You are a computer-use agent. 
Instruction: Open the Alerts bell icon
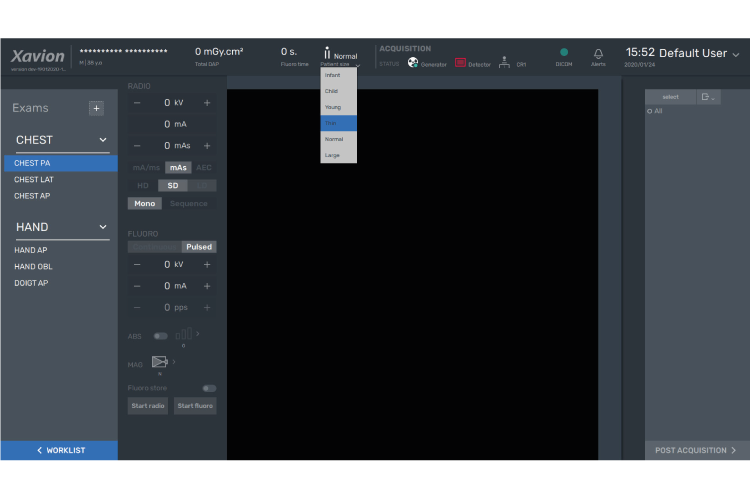click(598, 53)
